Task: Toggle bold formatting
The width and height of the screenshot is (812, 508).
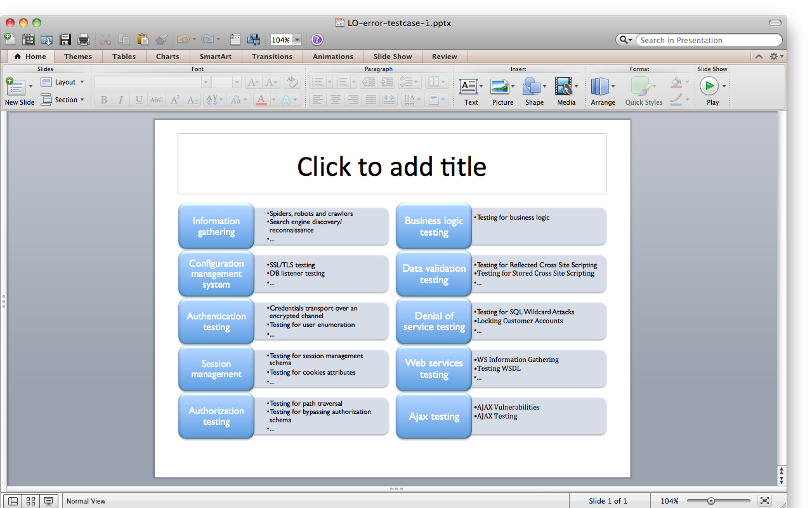Action: [103, 99]
